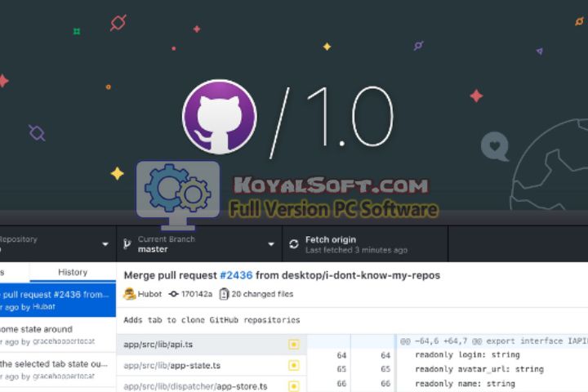
Task: Click the Current Branch dropdown arrow
Action: (271, 244)
